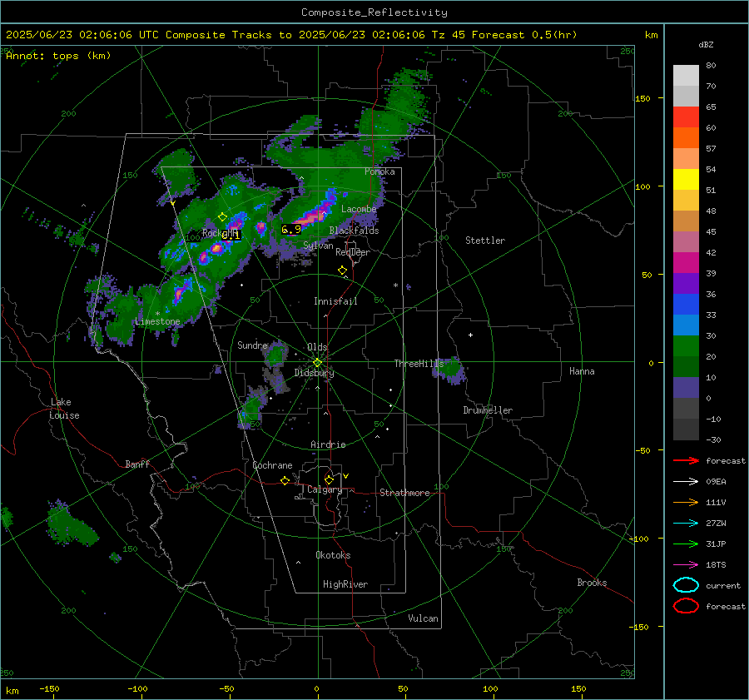The image size is (749, 700).
Task: Click the orange 111V arrow legend icon
Action: tap(686, 502)
